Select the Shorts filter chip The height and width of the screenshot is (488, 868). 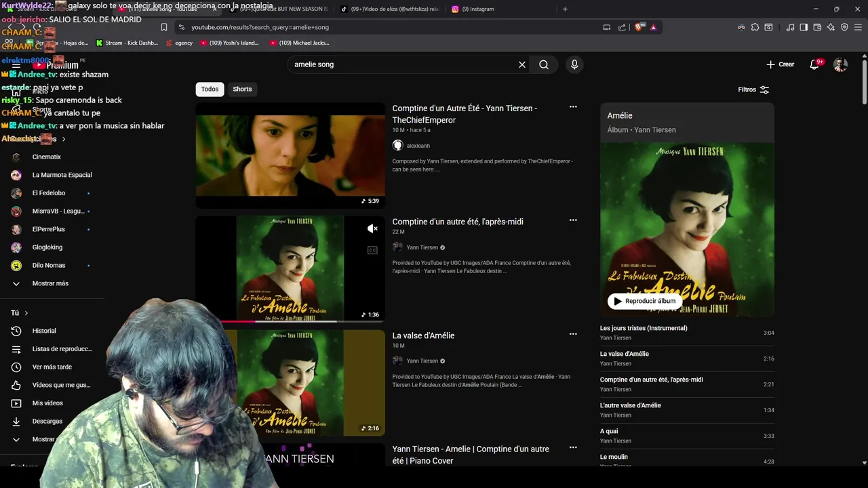[242, 89]
